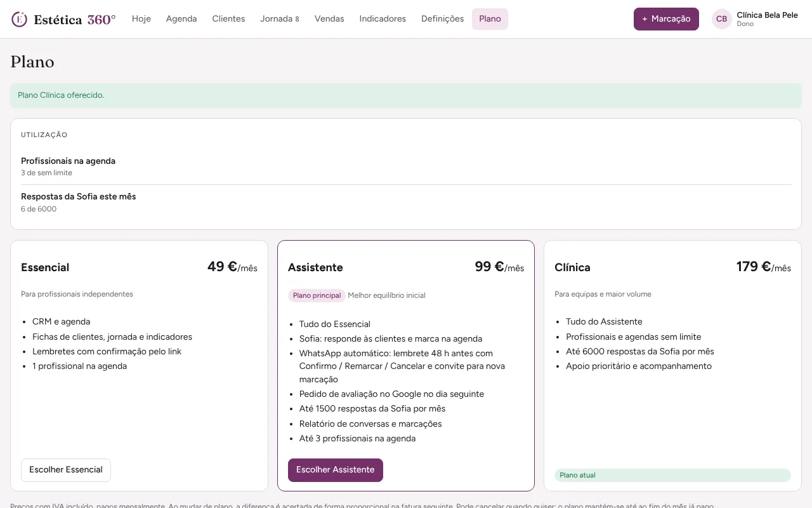Viewport: 812px width, 508px height.
Task: Click 'Pedido de avaliação no Google no dia seguinte'
Action: pos(391,394)
